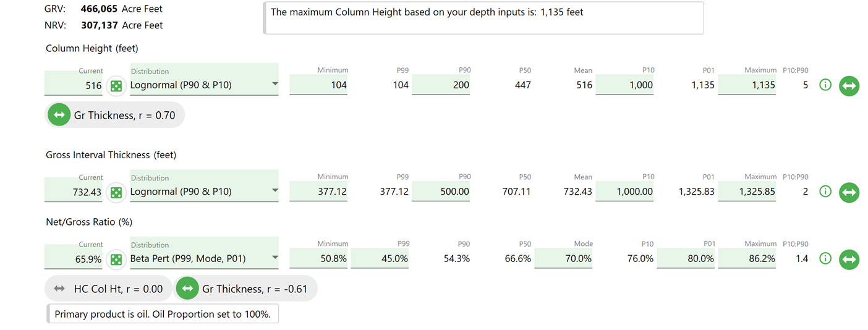Click the green correlation arrow button for Gross Interval Thickness
868x330 pixels.
coord(849,192)
